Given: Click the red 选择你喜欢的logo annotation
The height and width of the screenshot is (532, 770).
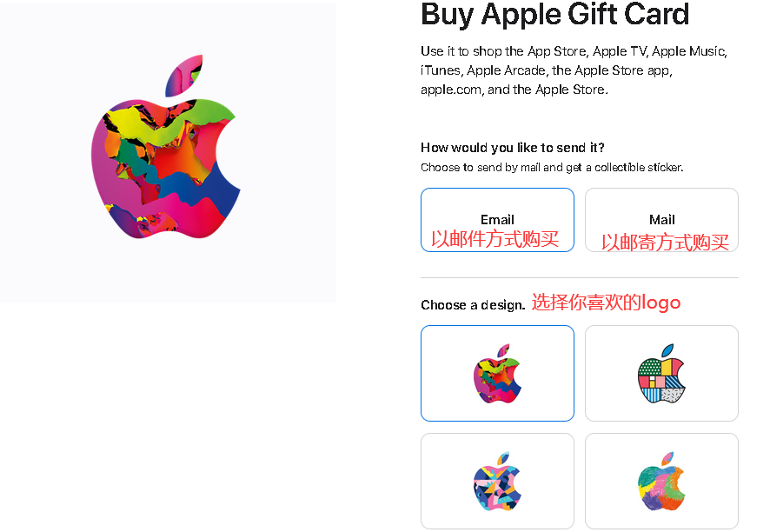Looking at the screenshot, I should [x=606, y=303].
